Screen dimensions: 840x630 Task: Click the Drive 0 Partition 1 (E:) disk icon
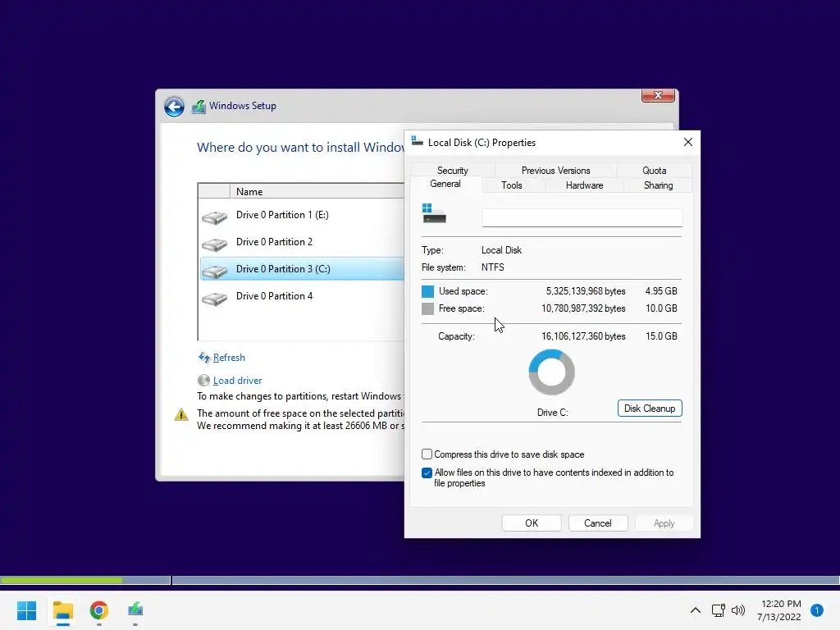pos(214,217)
